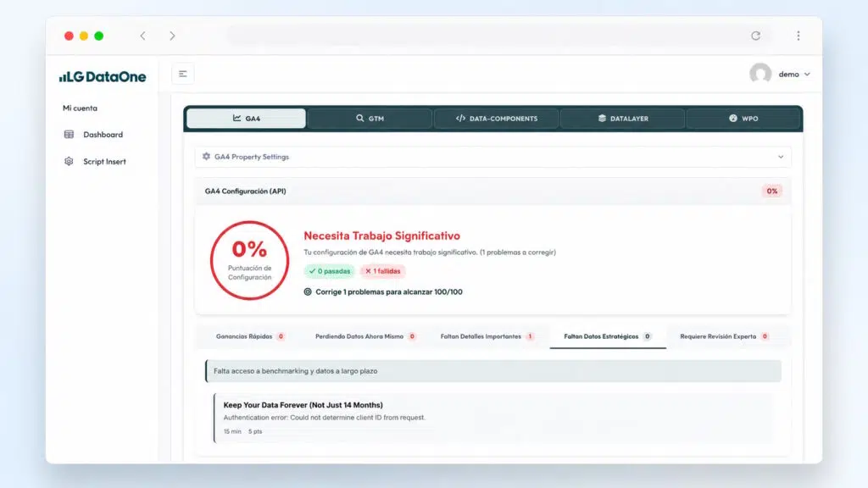Image resolution: width=868 pixels, height=488 pixels.
Task: Click Authentication error message text
Action: point(325,418)
